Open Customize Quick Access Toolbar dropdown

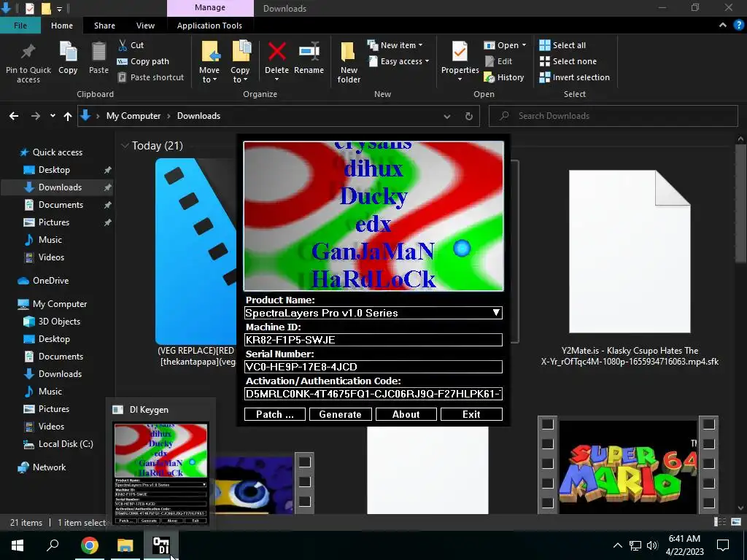(x=59, y=9)
